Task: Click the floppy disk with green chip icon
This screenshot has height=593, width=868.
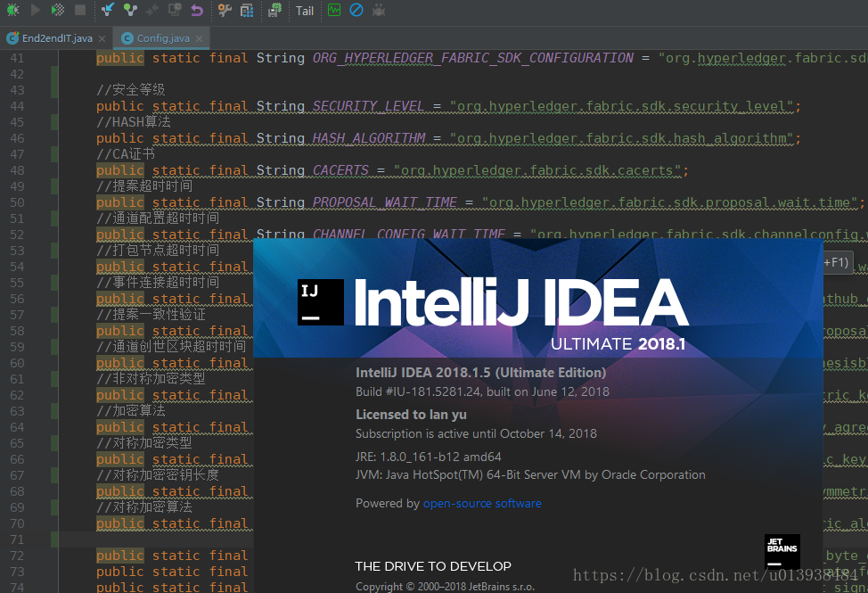Action: tap(274, 10)
